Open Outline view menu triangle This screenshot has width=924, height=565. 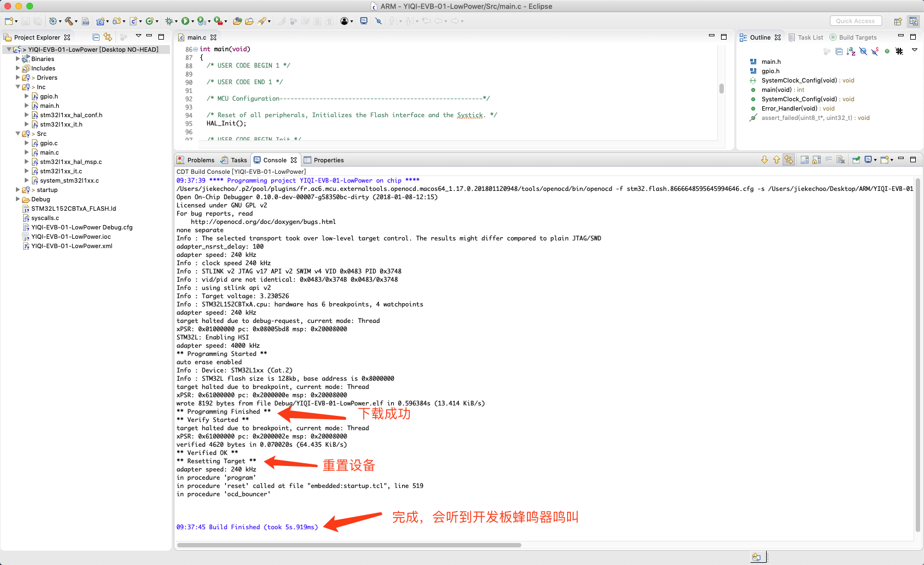[915, 50]
